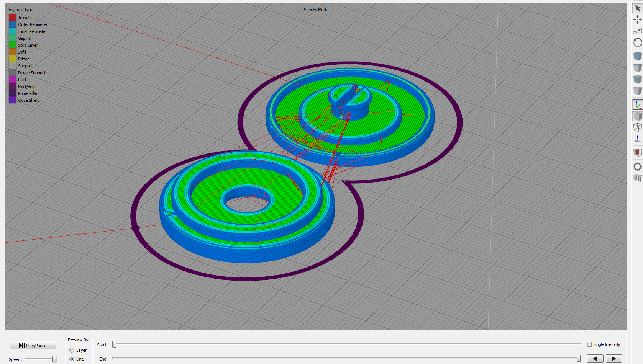Viewport: 643px width, 364px height.
Task: Select the translate view move tool
Action: tap(638, 20)
